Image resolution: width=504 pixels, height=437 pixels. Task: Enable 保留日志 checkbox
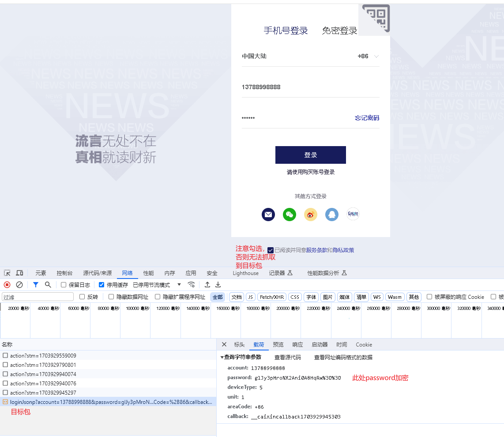[x=63, y=285]
